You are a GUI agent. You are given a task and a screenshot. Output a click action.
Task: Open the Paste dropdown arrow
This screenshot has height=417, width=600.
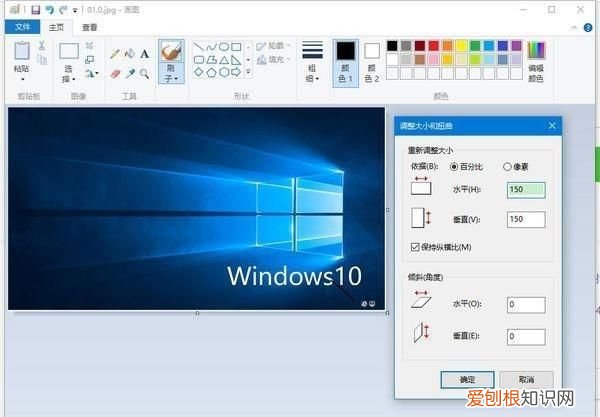pos(23,79)
